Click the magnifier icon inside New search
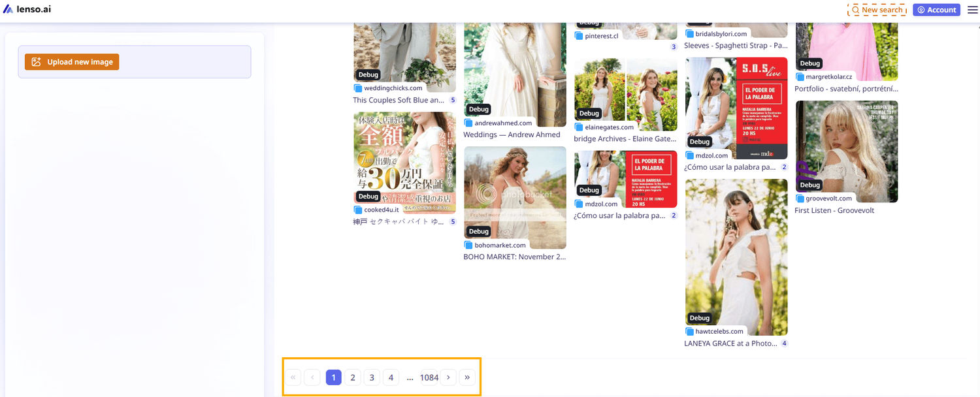This screenshot has width=980, height=397. (856, 9)
